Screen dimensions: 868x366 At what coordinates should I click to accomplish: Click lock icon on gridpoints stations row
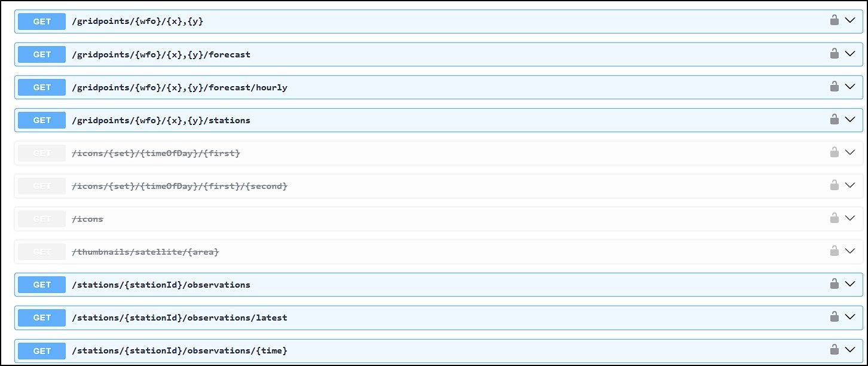(834, 120)
